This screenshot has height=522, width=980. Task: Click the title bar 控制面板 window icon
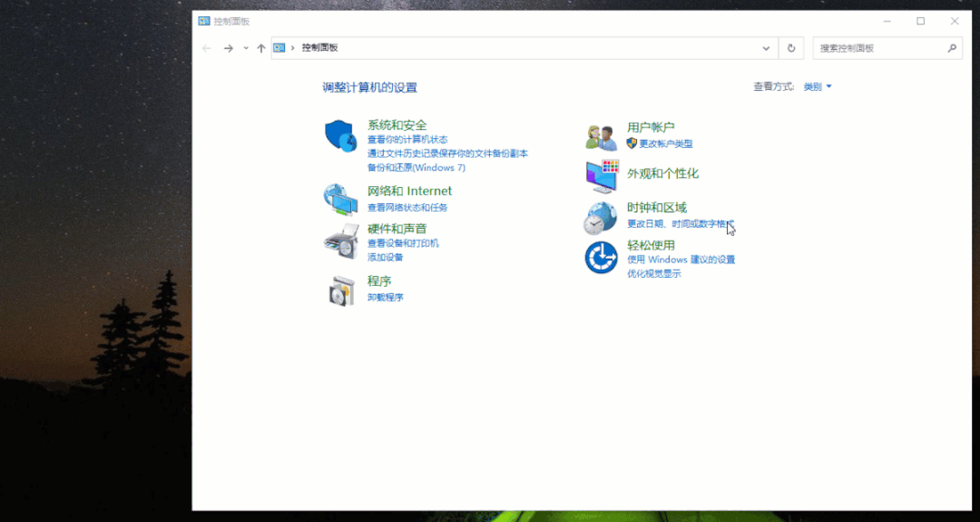[204, 21]
